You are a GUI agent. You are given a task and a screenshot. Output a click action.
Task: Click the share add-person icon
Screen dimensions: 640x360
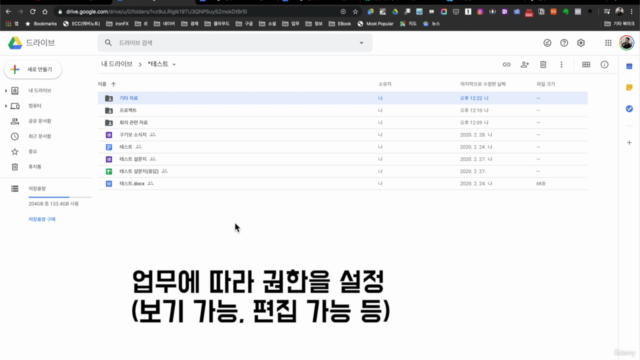525,64
